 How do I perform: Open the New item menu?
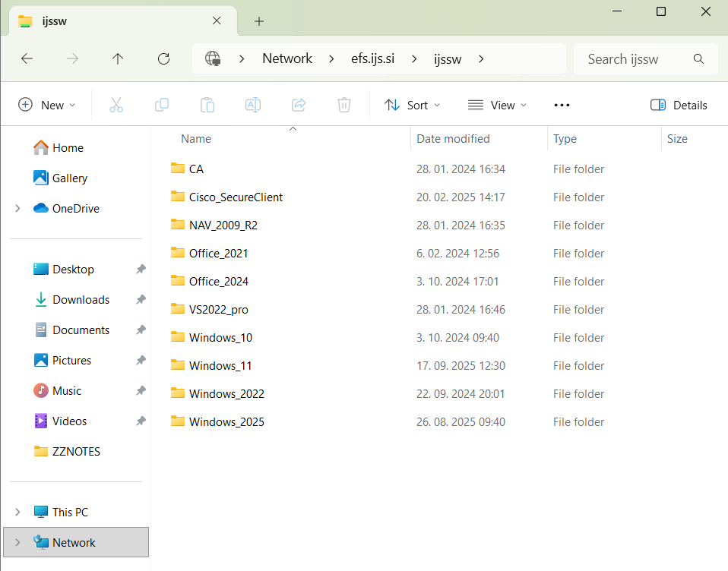[x=47, y=106]
